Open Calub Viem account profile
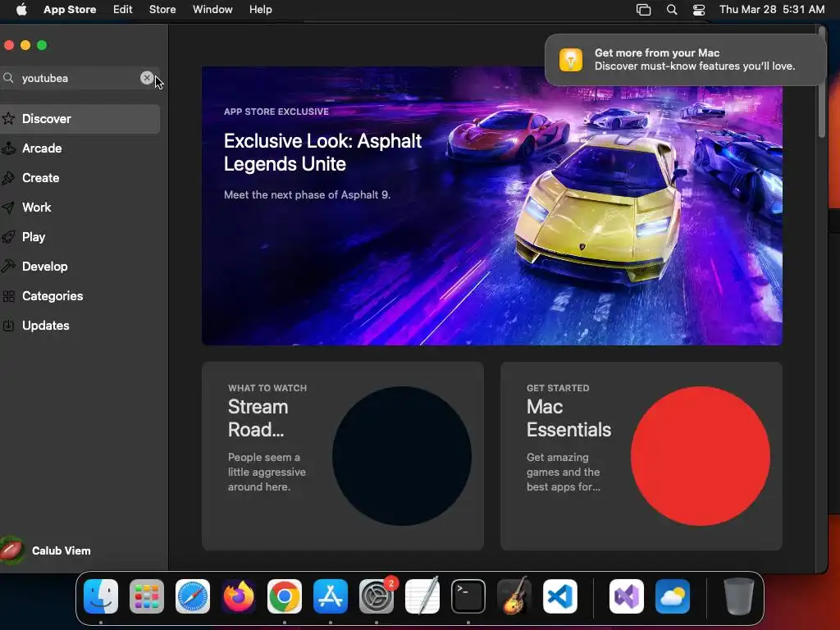The height and width of the screenshot is (630, 840). click(x=46, y=550)
